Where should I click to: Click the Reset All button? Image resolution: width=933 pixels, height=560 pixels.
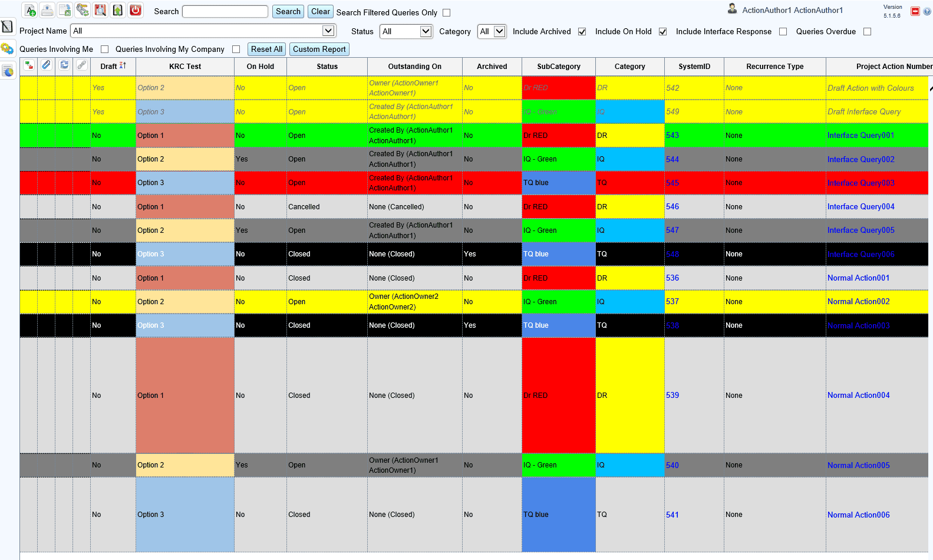267,50
